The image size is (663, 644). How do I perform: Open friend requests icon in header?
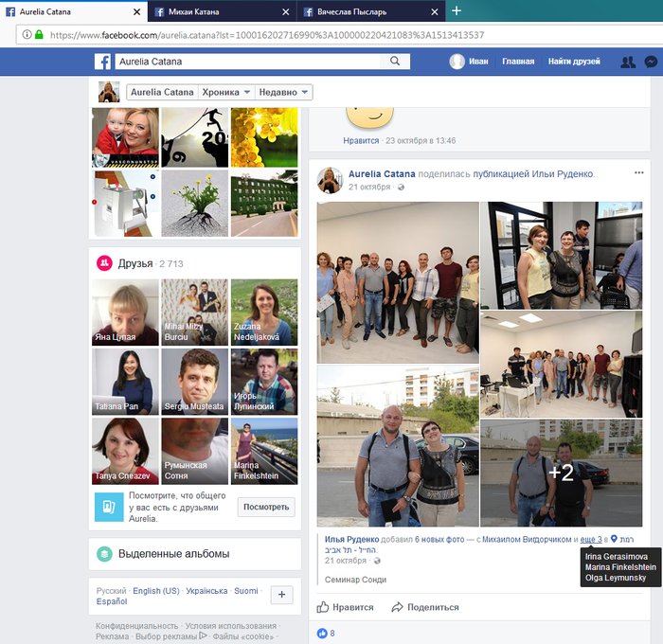point(628,62)
